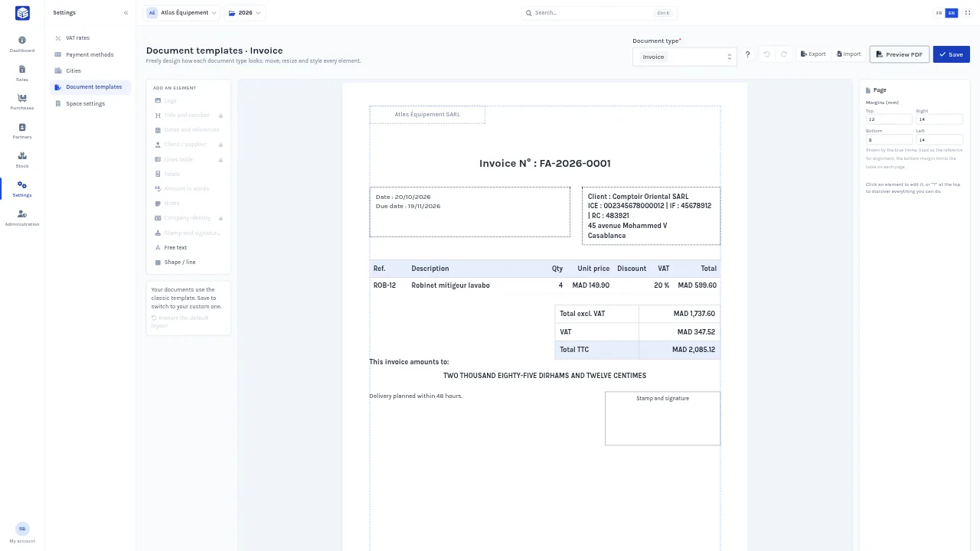Focus the search field
Image resolution: width=980 pixels, height=551 pixels.
[599, 13]
